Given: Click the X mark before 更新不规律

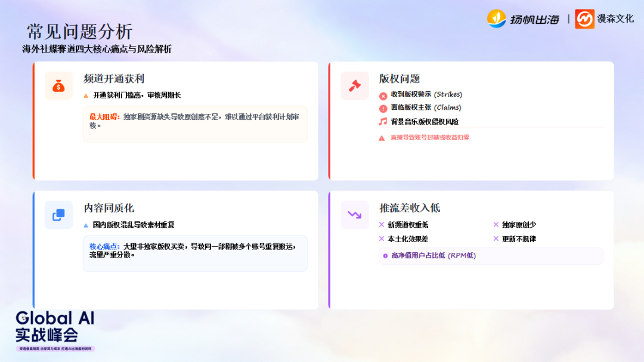Looking at the screenshot, I should pos(496,239).
